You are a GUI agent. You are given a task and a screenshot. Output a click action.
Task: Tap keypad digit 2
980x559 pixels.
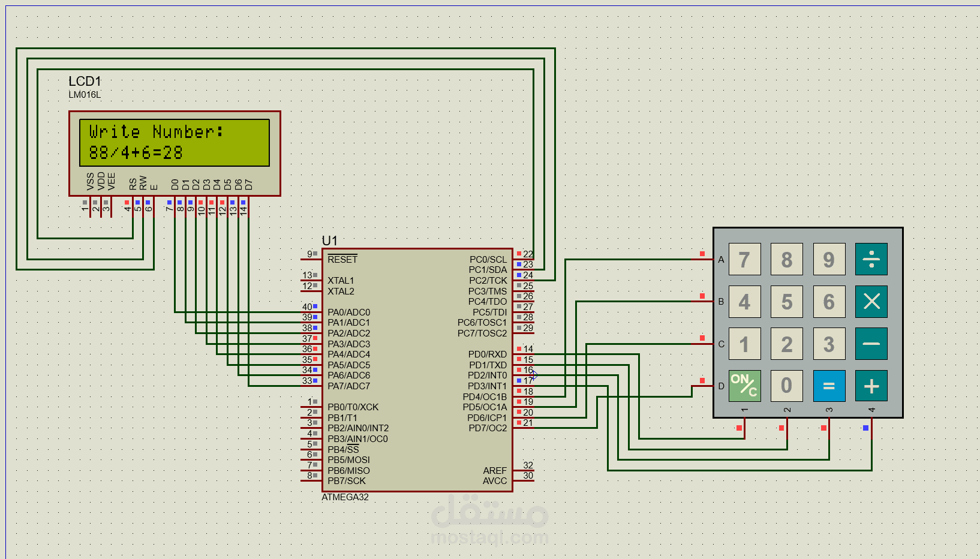[786, 344]
